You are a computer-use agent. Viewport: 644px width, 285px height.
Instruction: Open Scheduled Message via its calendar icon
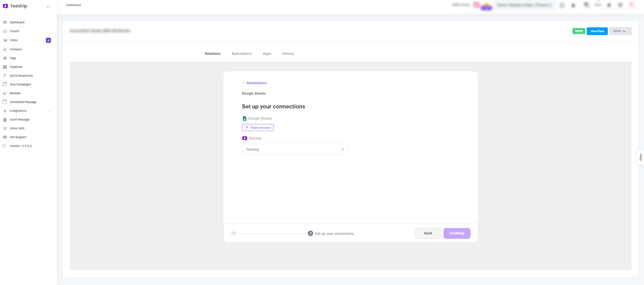click(x=5, y=102)
